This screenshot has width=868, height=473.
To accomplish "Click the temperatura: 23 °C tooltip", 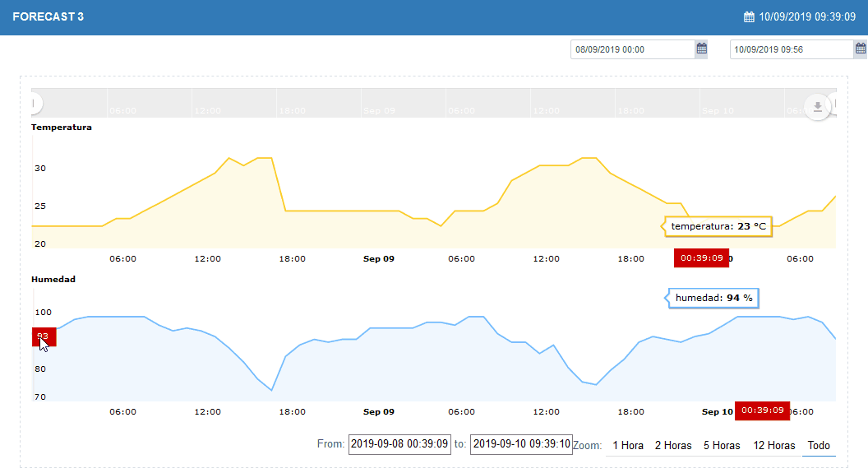I will pos(718,226).
